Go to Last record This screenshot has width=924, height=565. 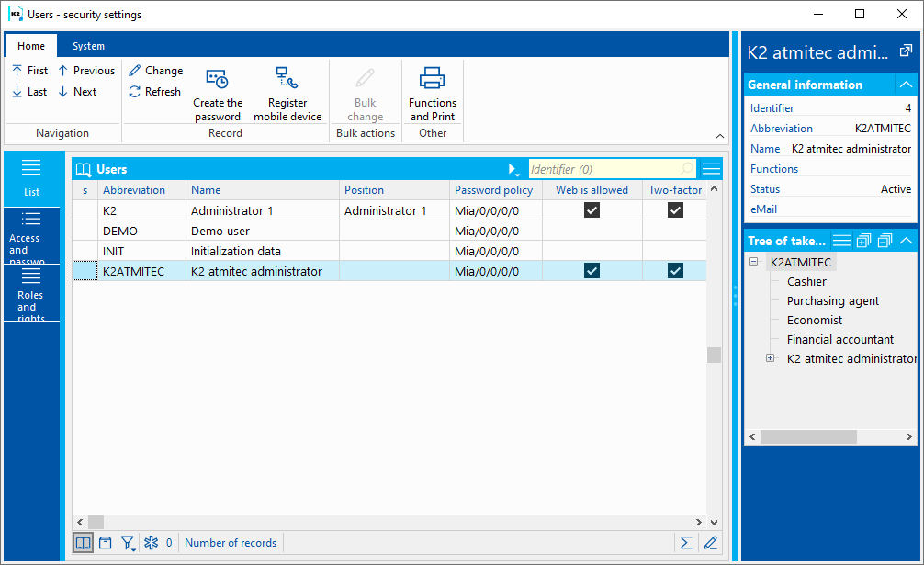tap(29, 92)
